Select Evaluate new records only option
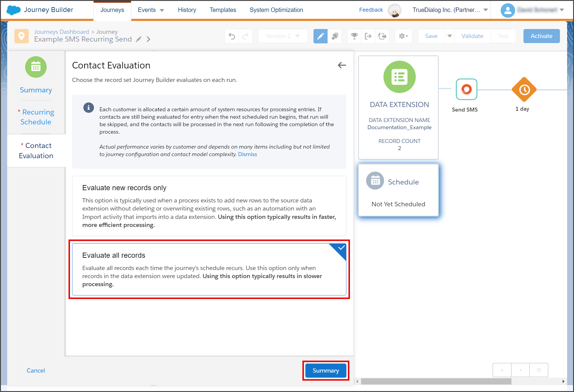574x392 pixels. [209, 206]
